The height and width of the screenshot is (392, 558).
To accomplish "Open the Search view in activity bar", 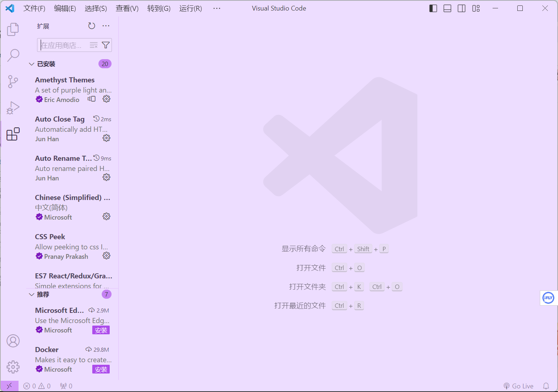I will pyautogui.click(x=13, y=55).
